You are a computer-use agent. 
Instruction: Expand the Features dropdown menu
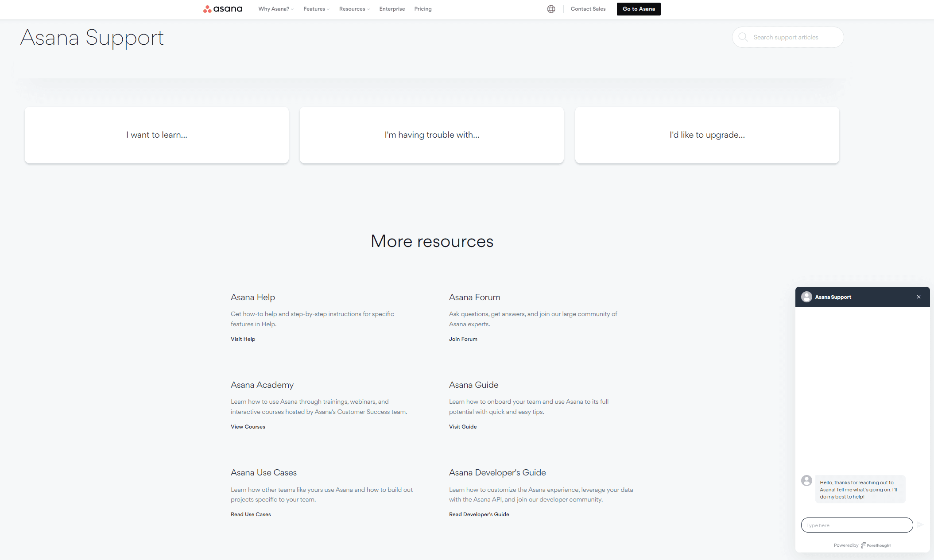tap(316, 9)
